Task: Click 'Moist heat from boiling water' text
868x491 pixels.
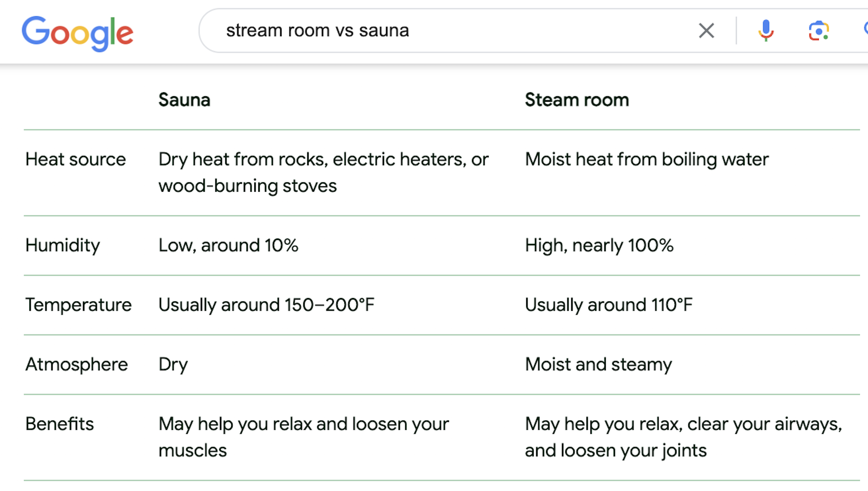Action: [x=646, y=159]
